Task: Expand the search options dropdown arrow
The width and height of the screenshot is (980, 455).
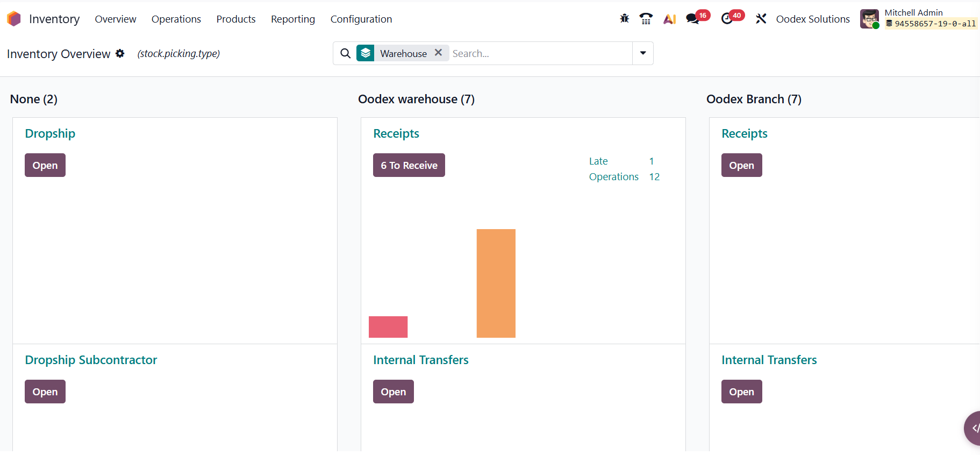Action: click(x=643, y=53)
